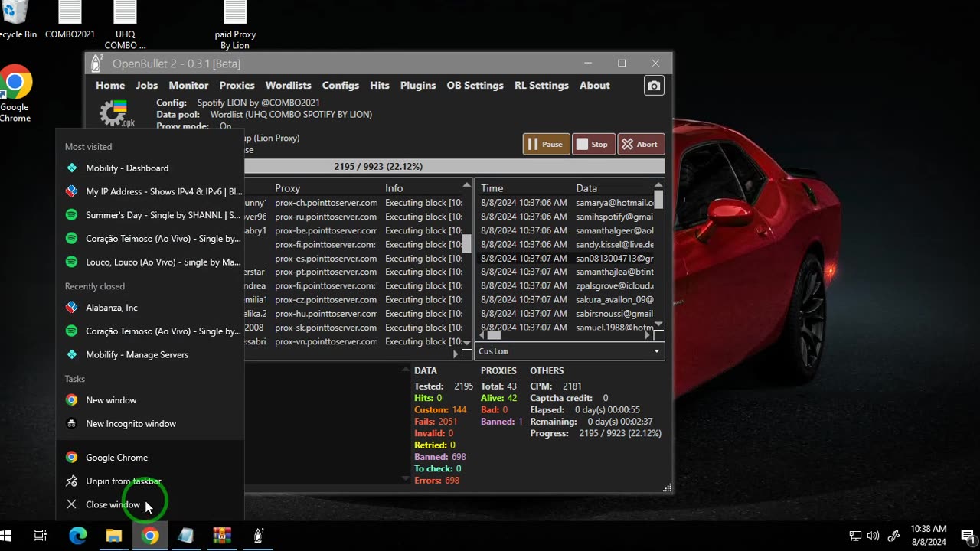Click the camera screenshot icon in OpenBullet
The image size is (980, 551).
pyautogui.click(x=654, y=86)
